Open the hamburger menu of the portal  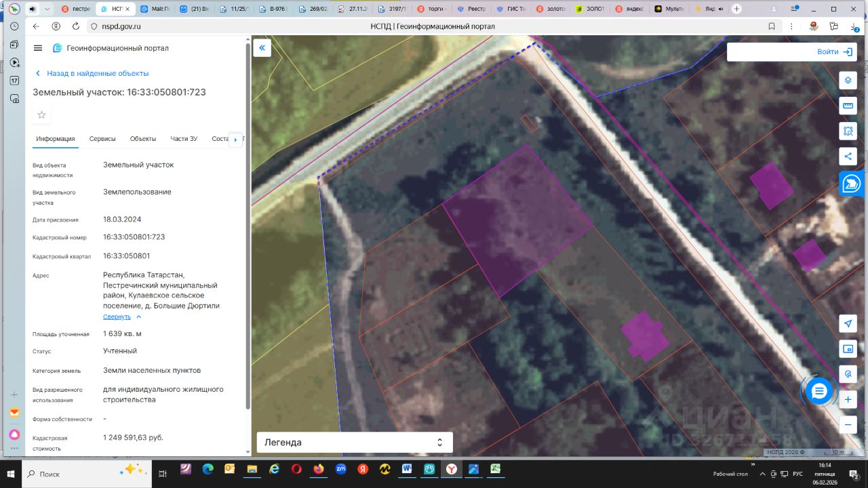pos(38,48)
